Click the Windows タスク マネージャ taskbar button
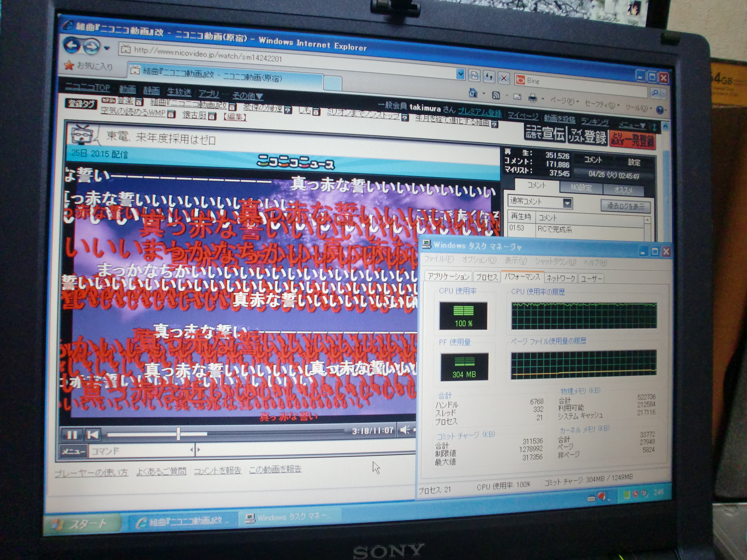The width and height of the screenshot is (747, 560). [x=290, y=517]
